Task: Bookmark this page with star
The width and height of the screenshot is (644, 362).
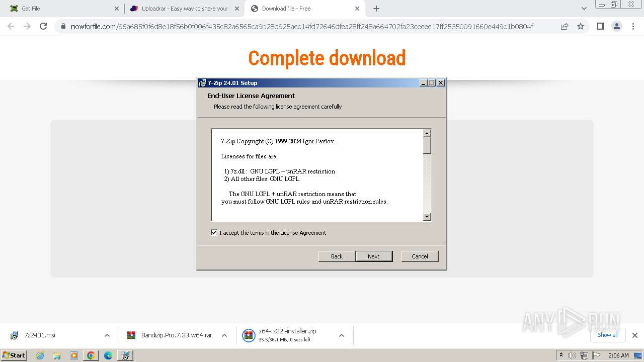Action: coord(581,26)
